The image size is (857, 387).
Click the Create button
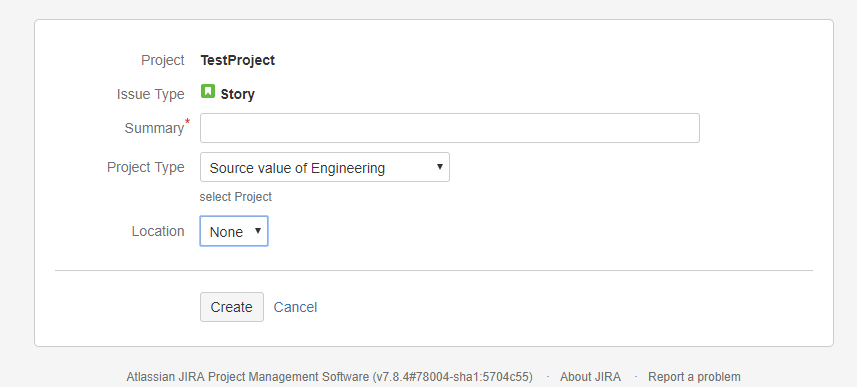pos(232,307)
